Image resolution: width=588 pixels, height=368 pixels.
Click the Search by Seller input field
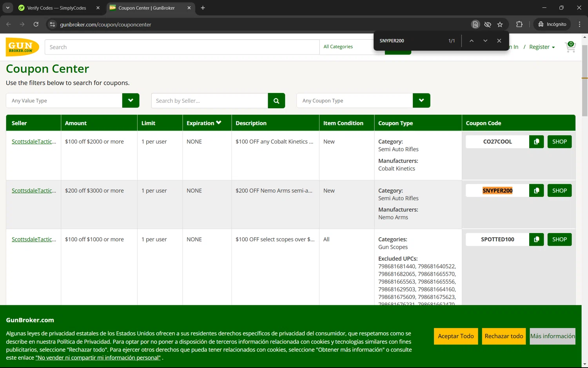(210, 101)
